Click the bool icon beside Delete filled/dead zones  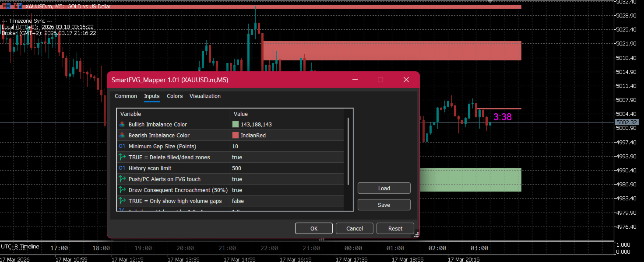click(x=122, y=157)
